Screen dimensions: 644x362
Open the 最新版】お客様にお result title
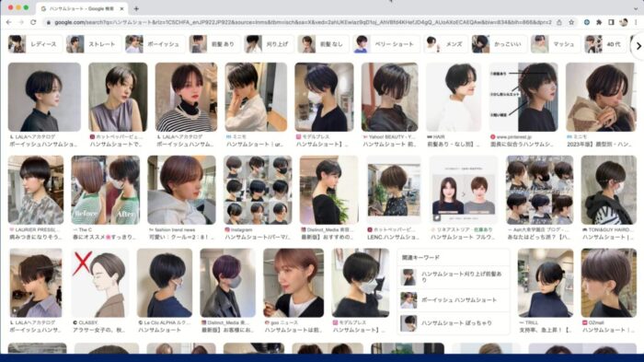point(228,330)
